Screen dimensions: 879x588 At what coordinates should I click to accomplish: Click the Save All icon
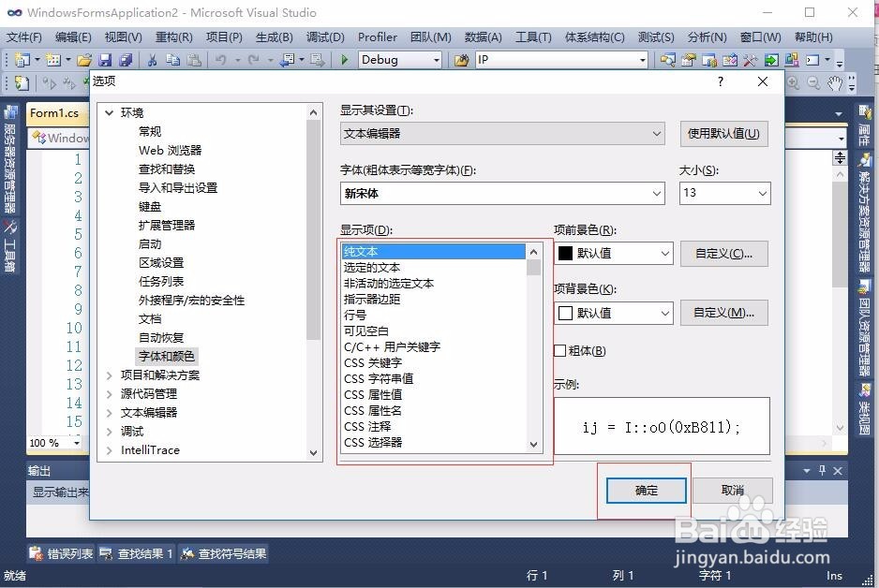(126, 59)
